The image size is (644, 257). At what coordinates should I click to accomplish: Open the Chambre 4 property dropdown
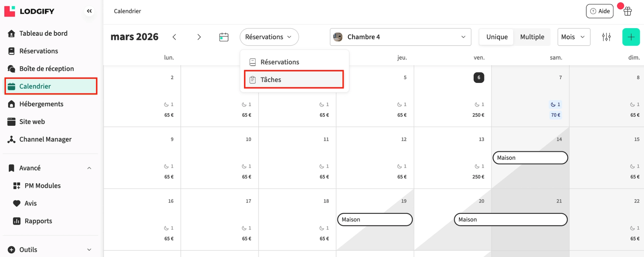pos(400,37)
